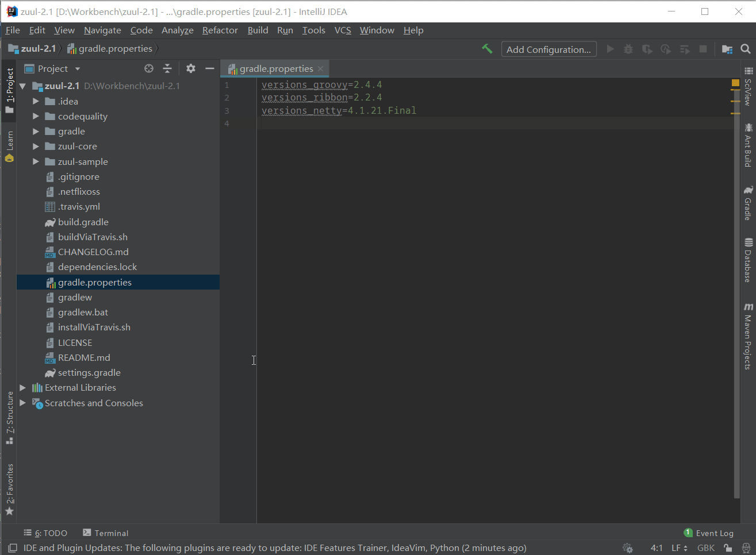
Task: Open the Analyze menu
Action: [177, 30]
